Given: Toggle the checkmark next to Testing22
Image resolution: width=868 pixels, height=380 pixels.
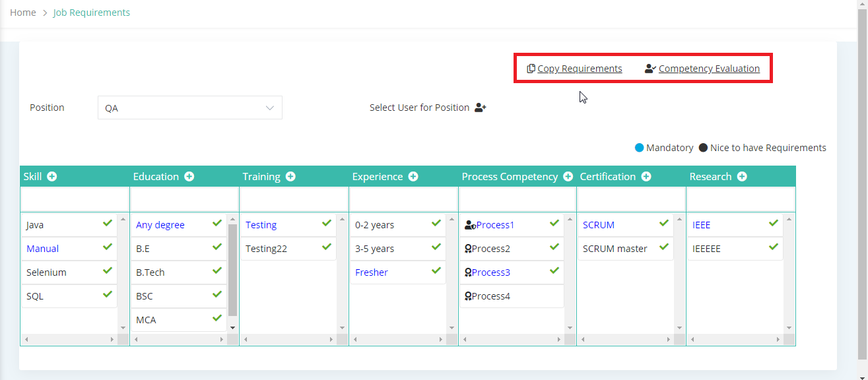Looking at the screenshot, I should [x=327, y=247].
